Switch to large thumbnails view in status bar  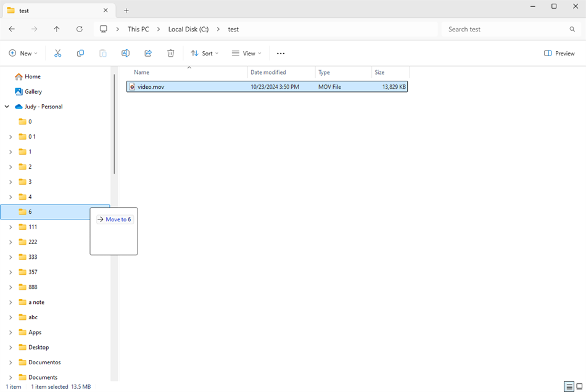579,386
